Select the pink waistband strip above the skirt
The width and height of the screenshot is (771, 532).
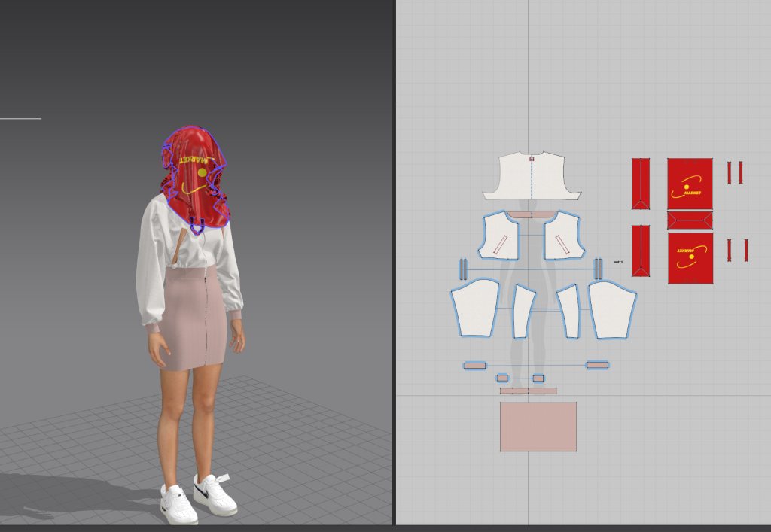529,391
